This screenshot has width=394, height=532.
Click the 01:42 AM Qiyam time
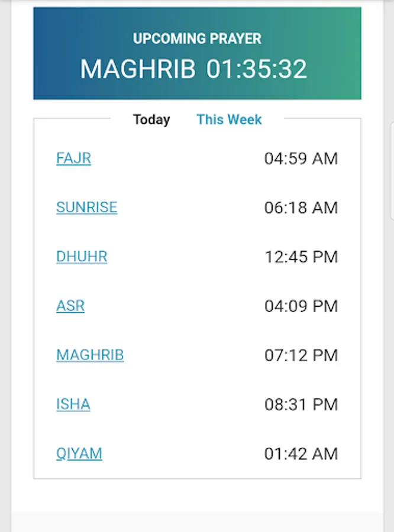[301, 454]
